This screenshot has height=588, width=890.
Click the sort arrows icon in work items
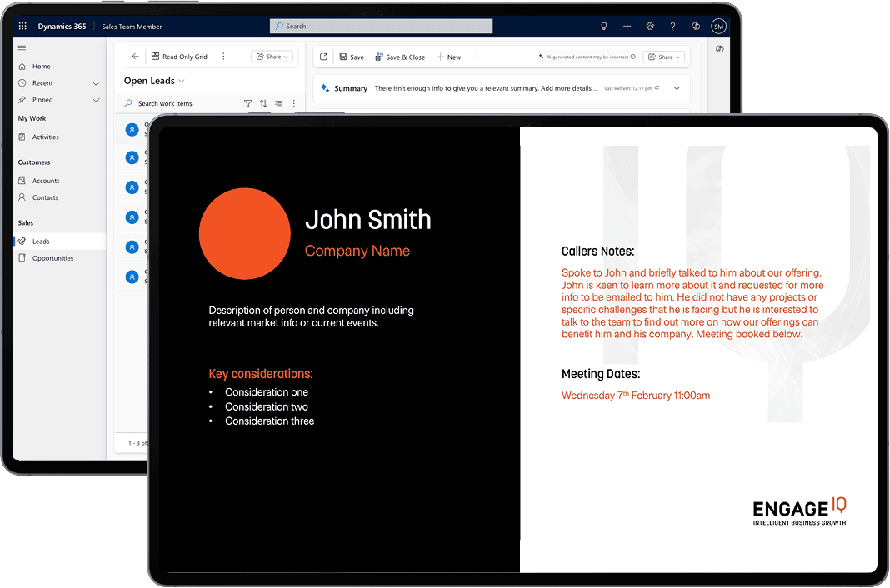pos(263,103)
